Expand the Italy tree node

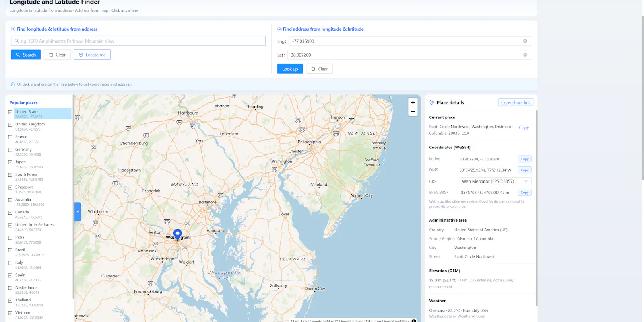click(10, 263)
